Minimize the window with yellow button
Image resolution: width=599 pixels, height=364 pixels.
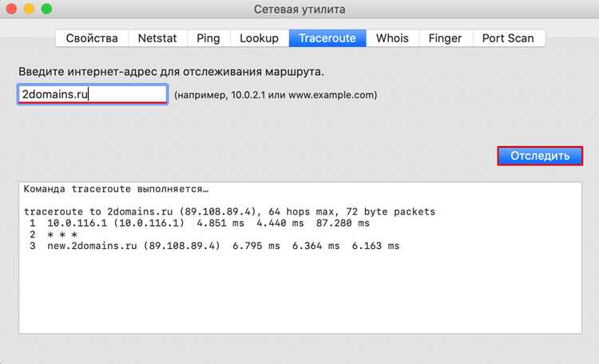click(x=29, y=9)
